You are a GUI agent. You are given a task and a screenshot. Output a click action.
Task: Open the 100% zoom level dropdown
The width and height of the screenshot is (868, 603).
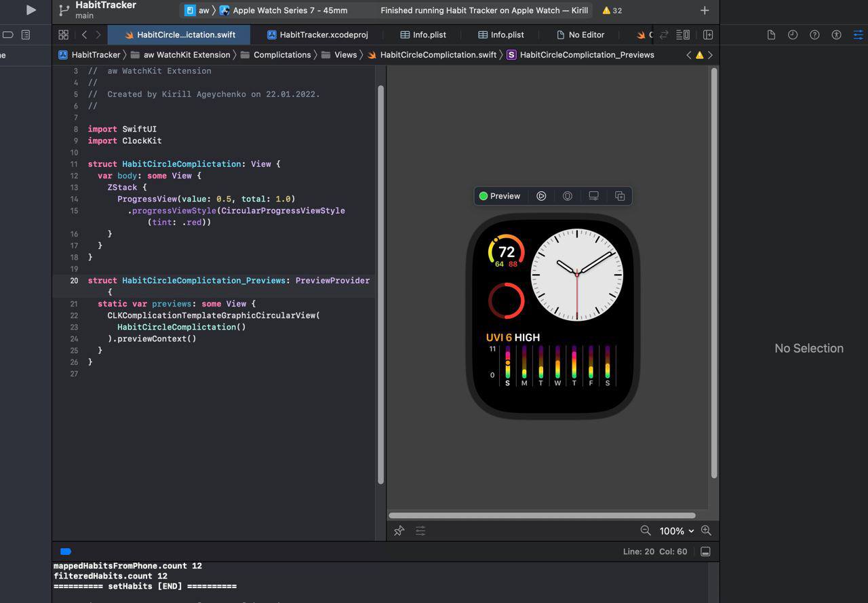[677, 531]
